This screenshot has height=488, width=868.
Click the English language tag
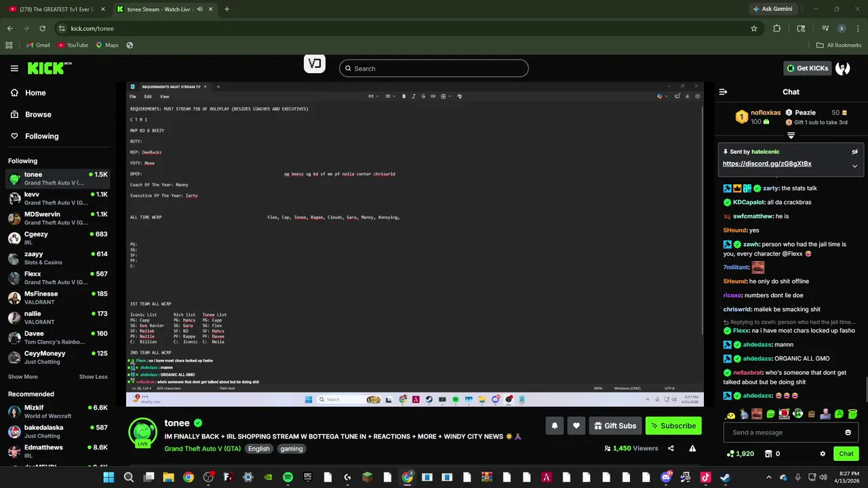click(258, 449)
